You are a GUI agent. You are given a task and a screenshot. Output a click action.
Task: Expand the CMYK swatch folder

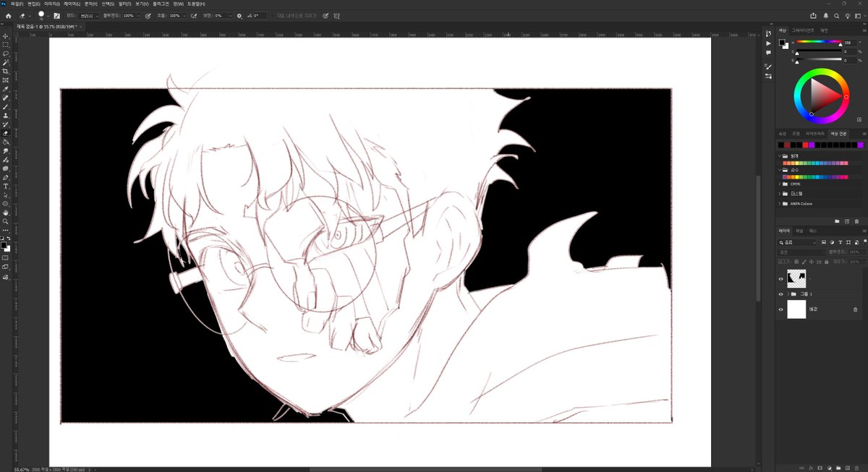coord(781,185)
